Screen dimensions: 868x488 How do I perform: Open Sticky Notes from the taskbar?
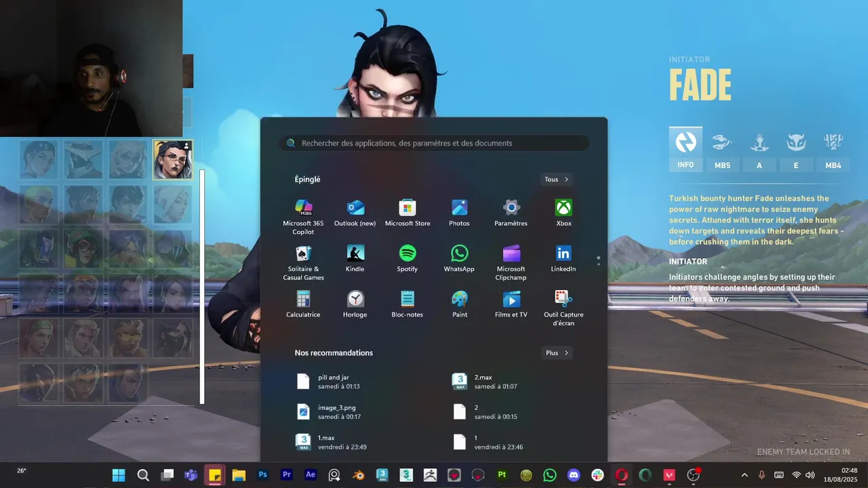pos(215,475)
